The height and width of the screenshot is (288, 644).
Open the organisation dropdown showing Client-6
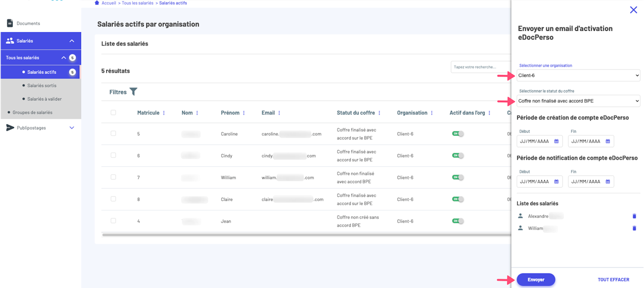click(x=578, y=76)
